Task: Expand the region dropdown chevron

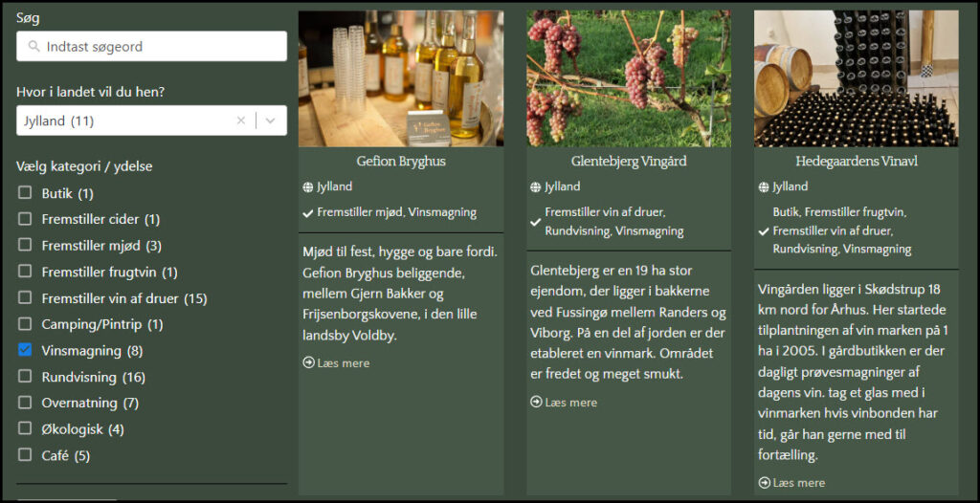Action: click(x=271, y=120)
